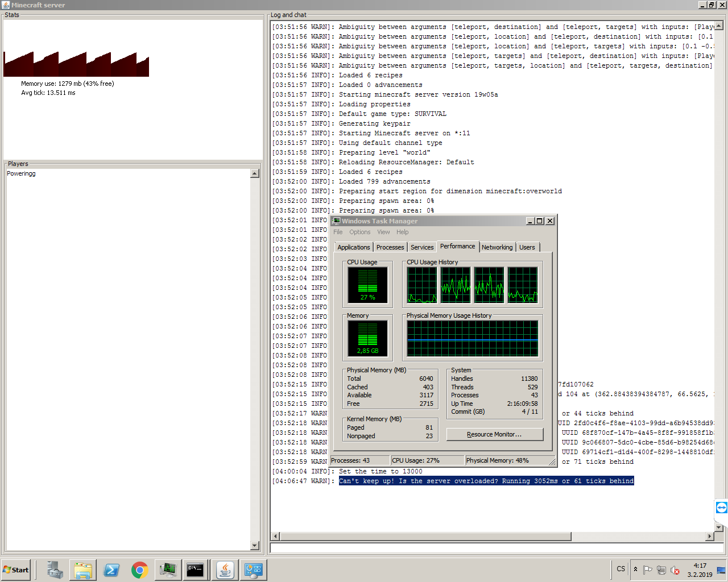Viewport: 728px width, 582px height.
Task: Switch to the Networking tab
Action: click(x=497, y=247)
